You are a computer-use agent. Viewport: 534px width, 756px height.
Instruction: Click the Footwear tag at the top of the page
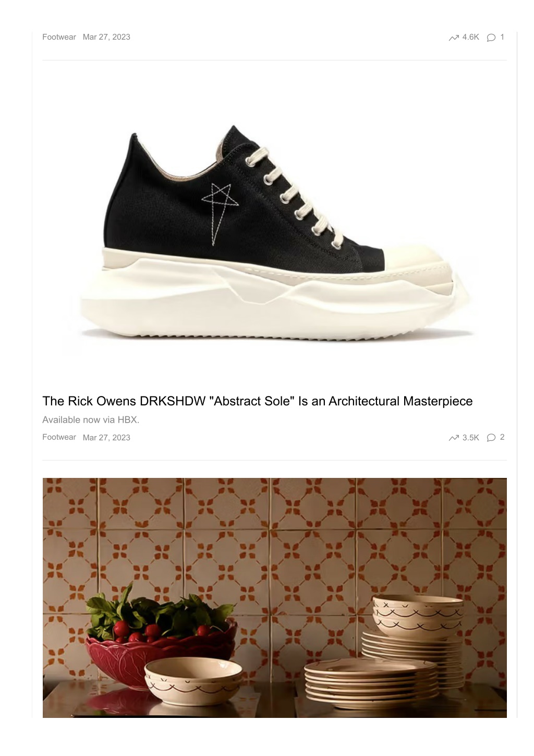click(59, 37)
